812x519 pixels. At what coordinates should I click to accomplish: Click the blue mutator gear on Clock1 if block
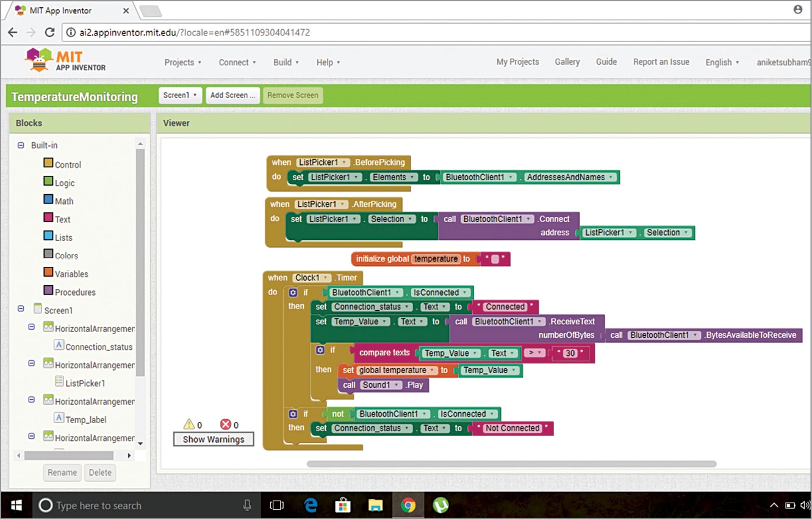293,293
